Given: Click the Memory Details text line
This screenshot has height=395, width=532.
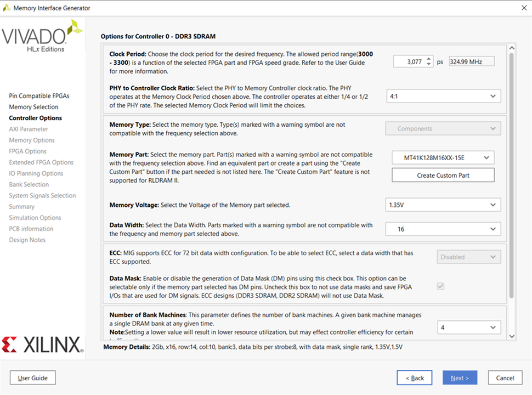Looking at the screenshot, I should pyautogui.click(x=253, y=347).
